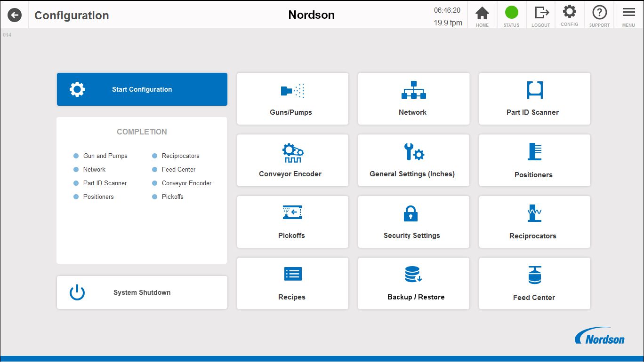The width and height of the screenshot is (644, 362).
Task: Click the green Status indicator
Action: pos(511,15)
